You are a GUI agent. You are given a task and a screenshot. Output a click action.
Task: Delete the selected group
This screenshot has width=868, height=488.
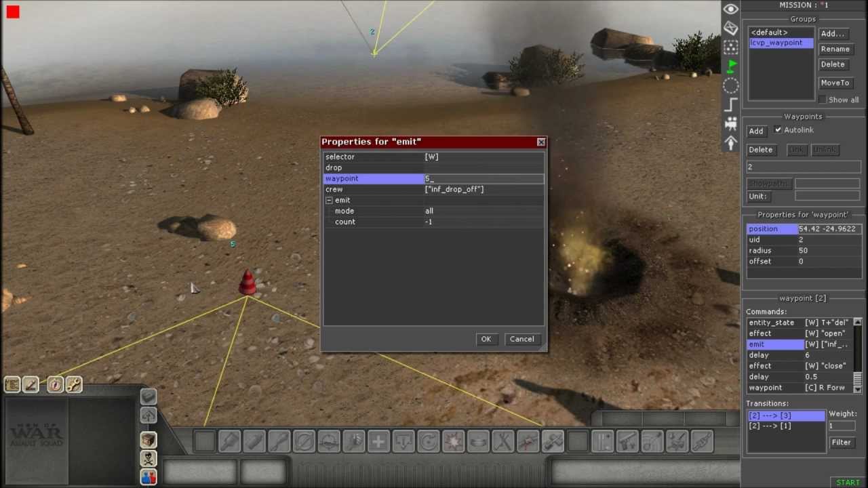tap(833, 65)
